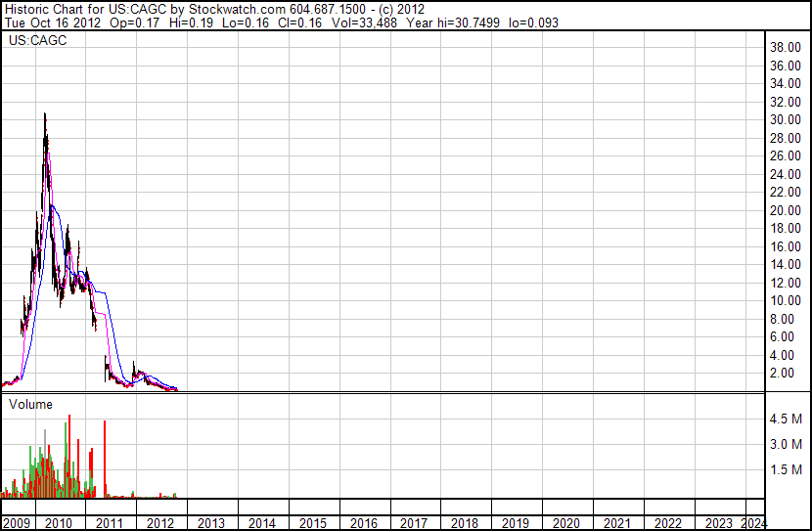Click the 2015 label on the time axis
812x531 pixels.
coord(312,523)
